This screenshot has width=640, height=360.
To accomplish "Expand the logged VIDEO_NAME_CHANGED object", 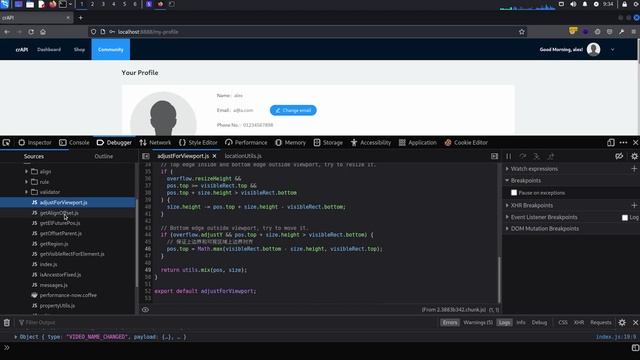I will tap(16, 337).
